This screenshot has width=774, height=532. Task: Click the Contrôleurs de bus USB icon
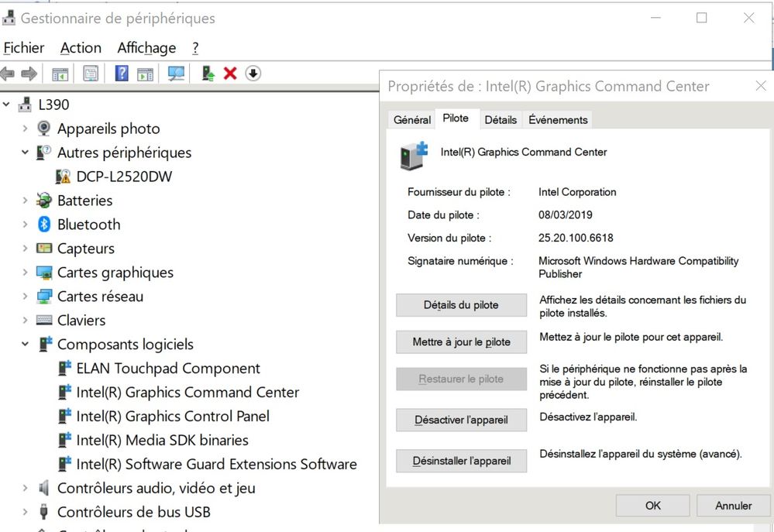pyautogui.click(x=44, y=512)
